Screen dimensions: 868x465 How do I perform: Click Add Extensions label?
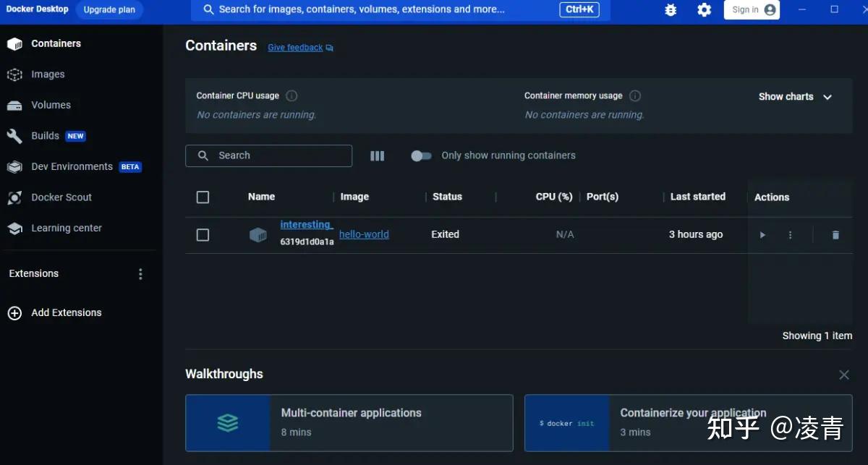point(67,313)
